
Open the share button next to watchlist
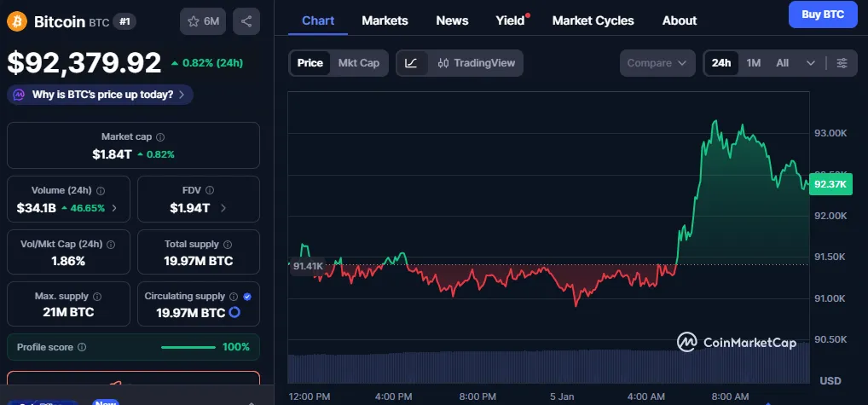[x=246, y=21]
